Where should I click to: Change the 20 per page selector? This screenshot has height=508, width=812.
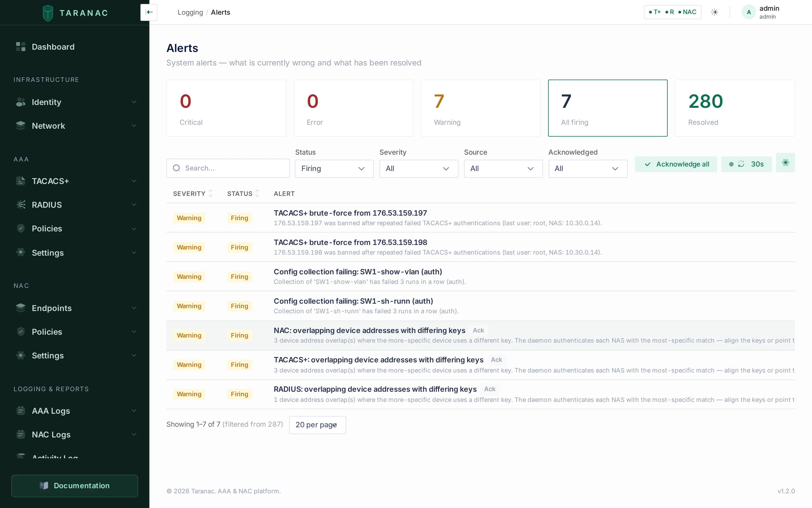(317, 425)
